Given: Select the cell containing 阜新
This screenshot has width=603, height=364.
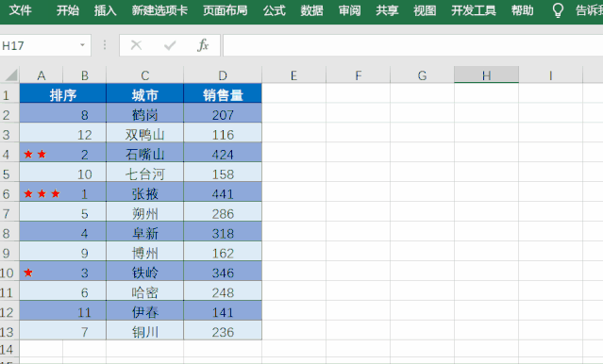Looking at the screenshot, I should tap(145, 232).
